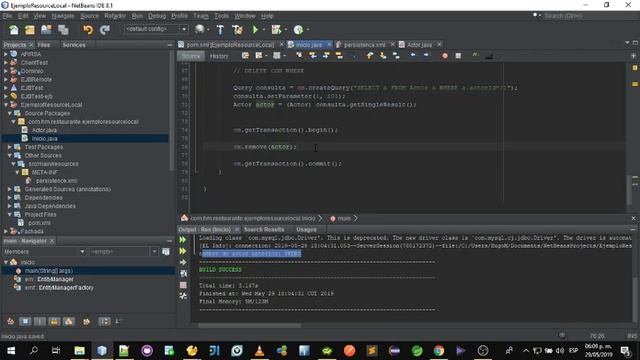The image size is (640, 360).
Task: Click the Windows Start button
Action: 11,351
